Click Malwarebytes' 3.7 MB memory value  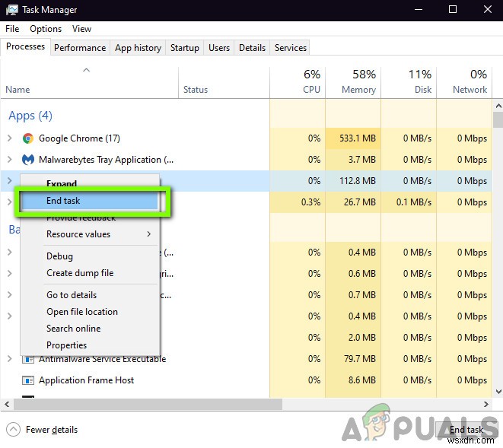(362, 160)
